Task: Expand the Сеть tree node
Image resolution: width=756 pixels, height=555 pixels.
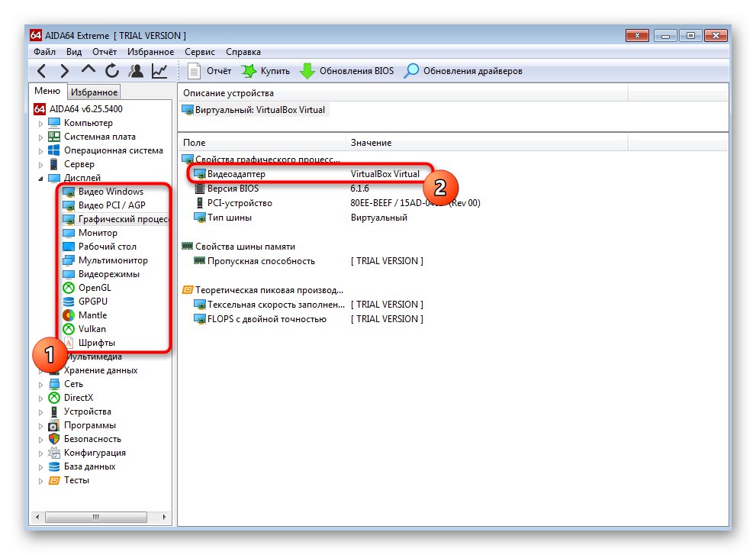Action: pyautogui.click(x=40, y=385)
